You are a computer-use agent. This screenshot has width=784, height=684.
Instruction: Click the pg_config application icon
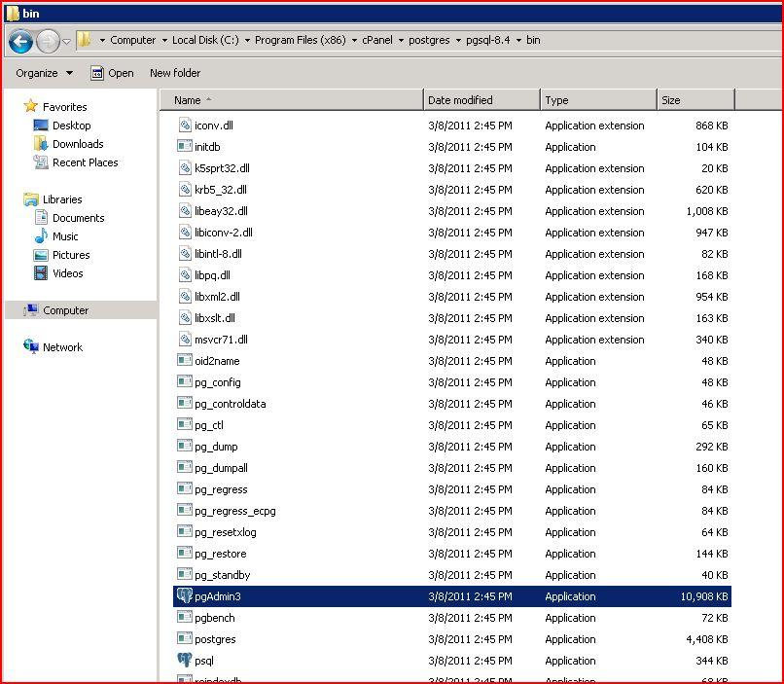pyautogui.click(x=185, y=381)
